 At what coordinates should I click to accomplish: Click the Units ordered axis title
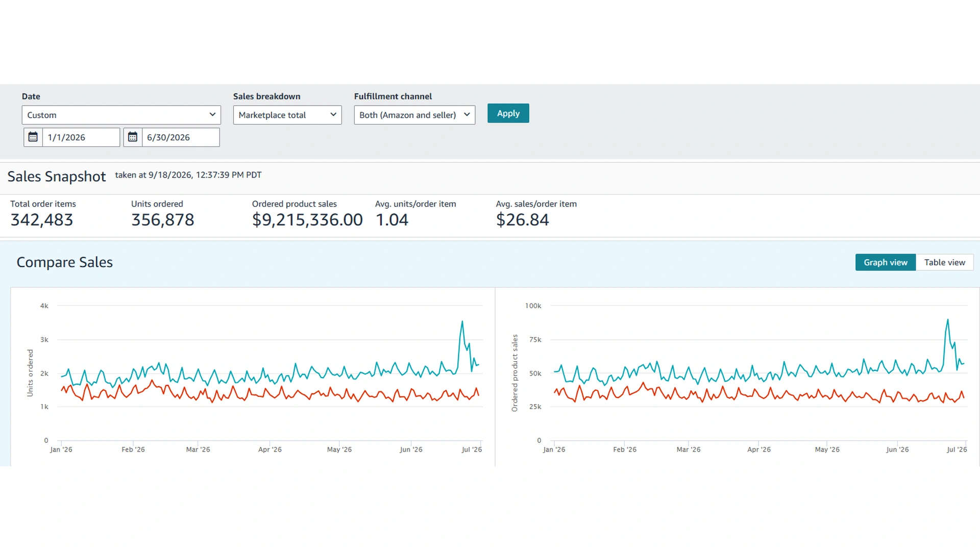(x=30, y=373)
